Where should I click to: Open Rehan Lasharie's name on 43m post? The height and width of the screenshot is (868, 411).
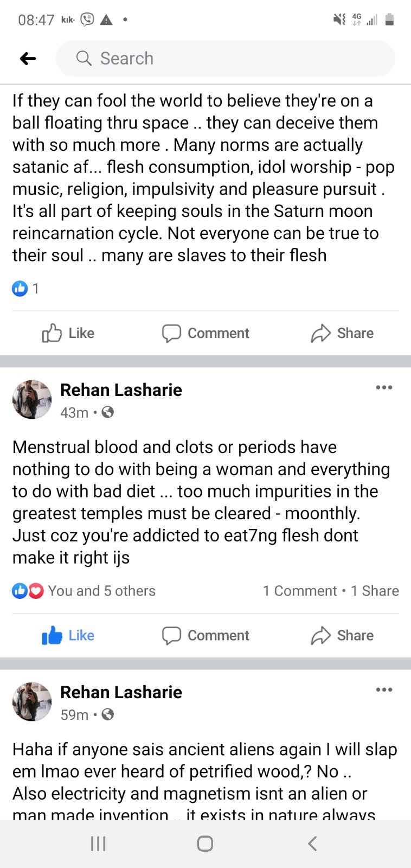click(x=121, y=390)
